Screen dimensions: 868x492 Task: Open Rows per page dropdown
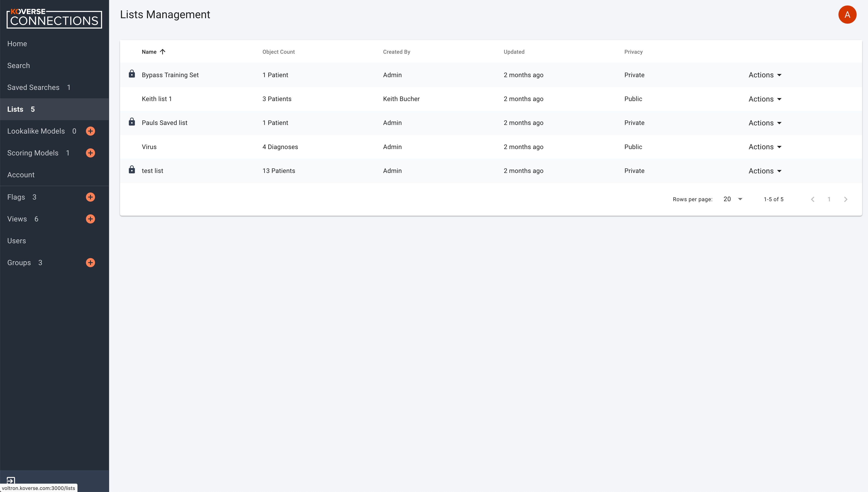coord(733,199)
